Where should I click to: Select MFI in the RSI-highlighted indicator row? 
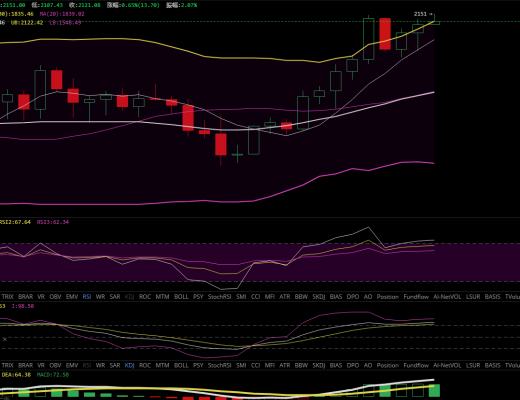[x=270, y=297]
